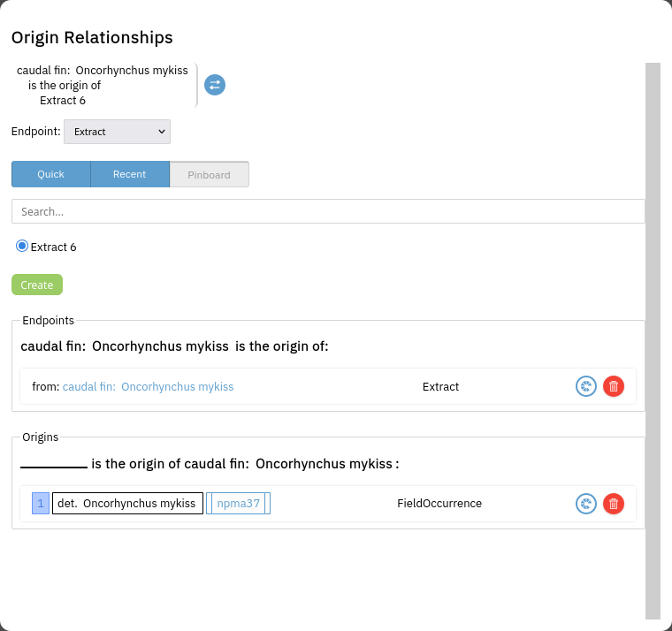This screenshot has height=631, width=672.
Task: Delete the FieldOccurrence origin row
Action: click(614, 504)
